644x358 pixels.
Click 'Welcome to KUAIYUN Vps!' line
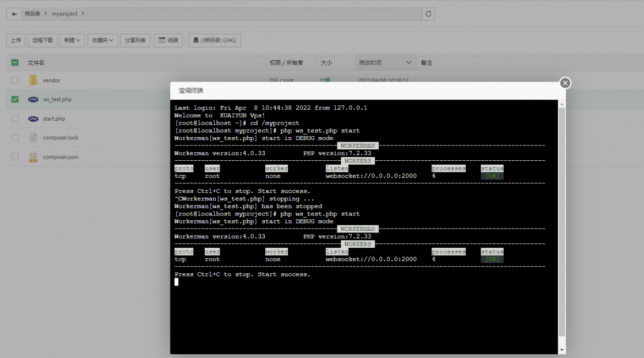[x=220, y=116]
